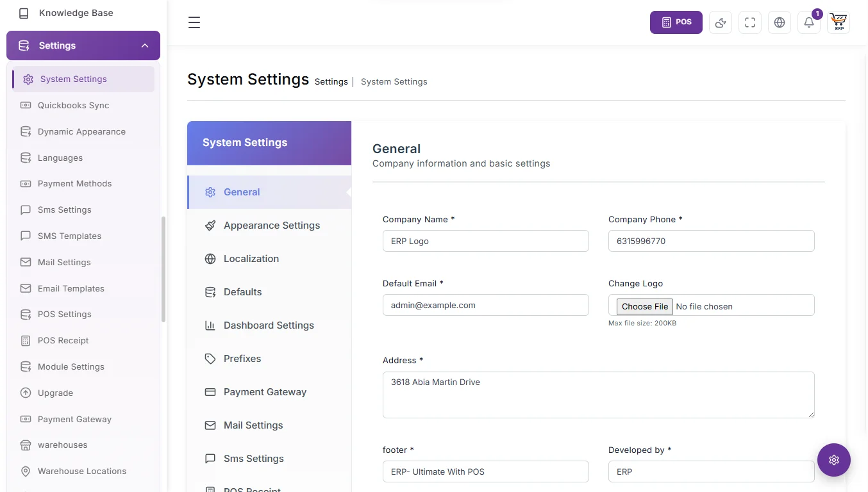This screenshot has width=868, height=492.
Task: Click the warehouses store icon
Action: pos(26,445)
